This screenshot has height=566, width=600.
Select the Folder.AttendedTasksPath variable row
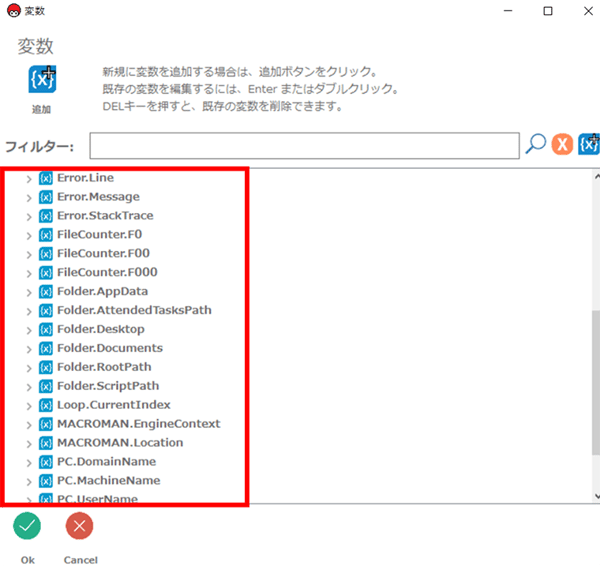pos(134,310)
